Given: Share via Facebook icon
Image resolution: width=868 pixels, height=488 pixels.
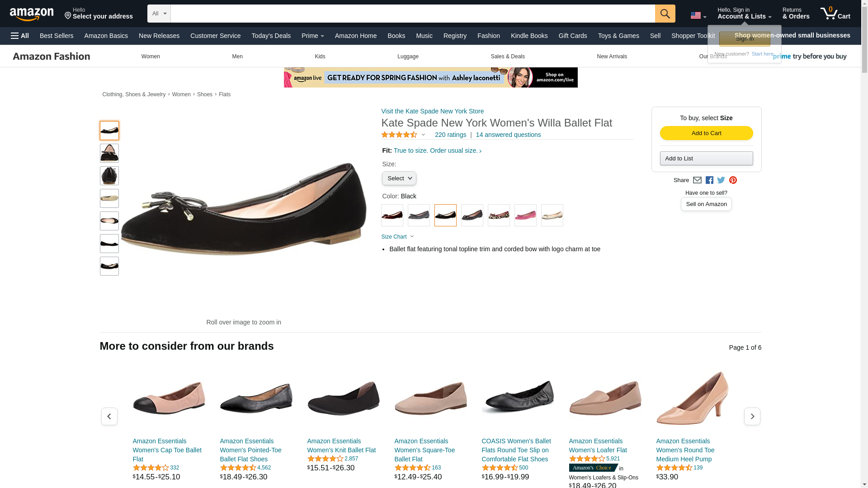Looking at the screenshot, I should [x=709, y=180].
